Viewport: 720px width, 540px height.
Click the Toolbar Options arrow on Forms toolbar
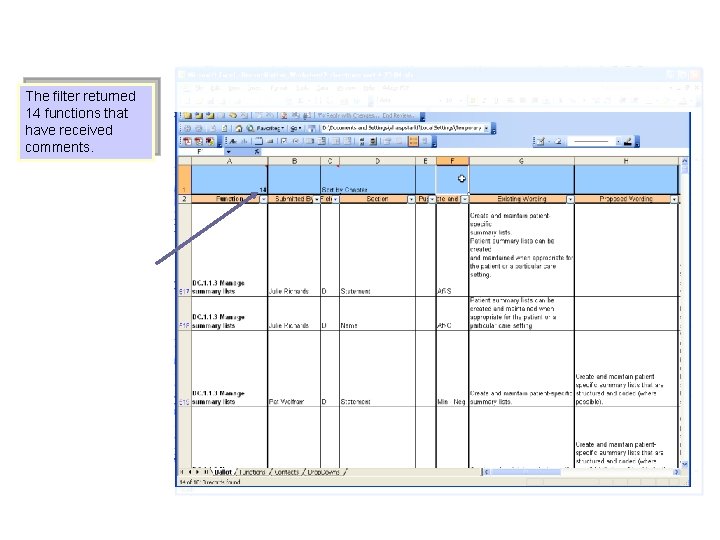(434, 142)
